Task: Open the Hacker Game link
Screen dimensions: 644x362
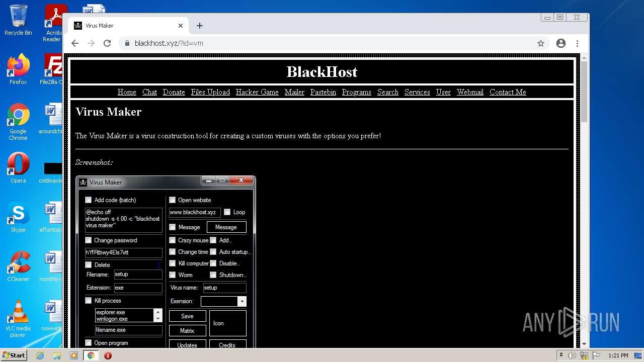Action: tap(257, 92)
